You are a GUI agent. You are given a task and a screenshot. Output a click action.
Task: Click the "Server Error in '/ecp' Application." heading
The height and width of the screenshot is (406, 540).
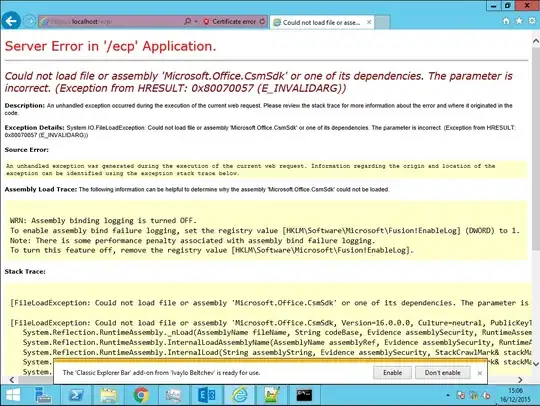(111, 46)
